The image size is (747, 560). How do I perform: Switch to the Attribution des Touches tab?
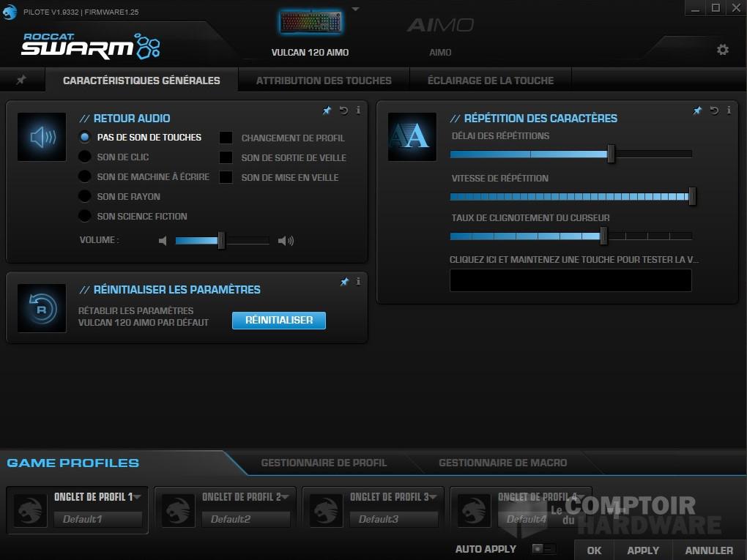pos(324,81)
